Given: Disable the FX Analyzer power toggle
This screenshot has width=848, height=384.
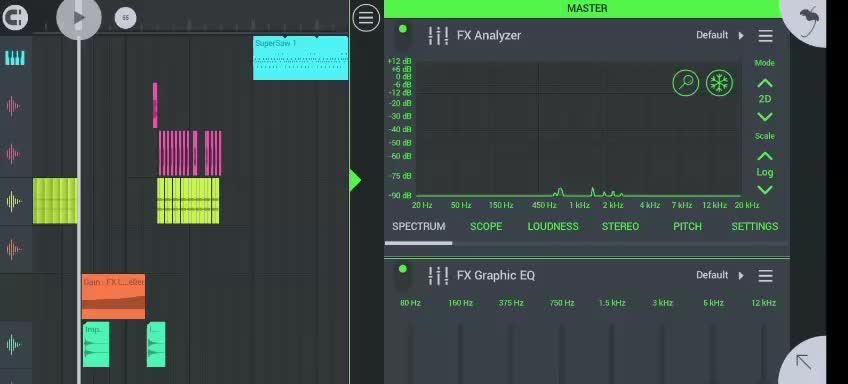Looking at the screenshot, I should point(402,29).
